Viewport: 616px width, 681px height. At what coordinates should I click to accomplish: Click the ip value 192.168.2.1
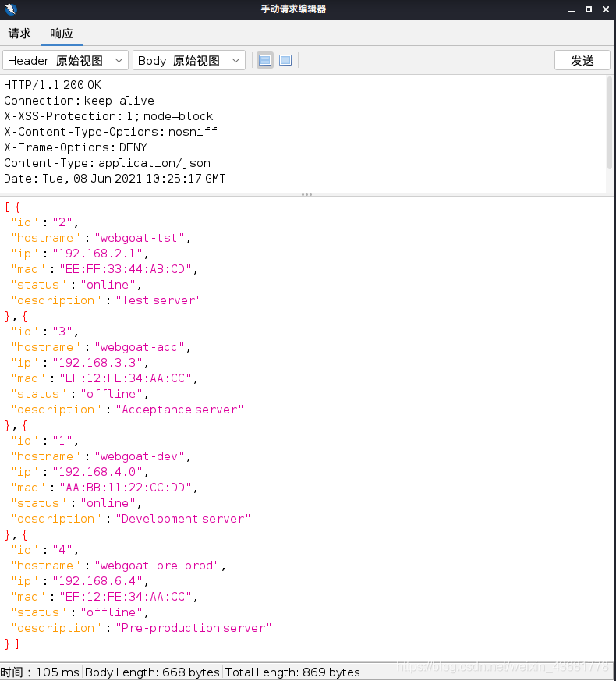(97, 254)
